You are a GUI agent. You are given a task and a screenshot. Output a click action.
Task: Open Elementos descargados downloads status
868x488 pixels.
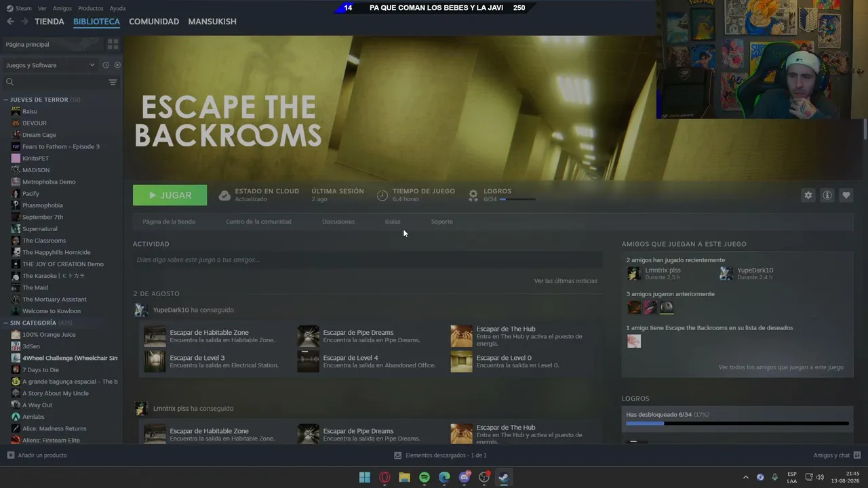(440, 455)
